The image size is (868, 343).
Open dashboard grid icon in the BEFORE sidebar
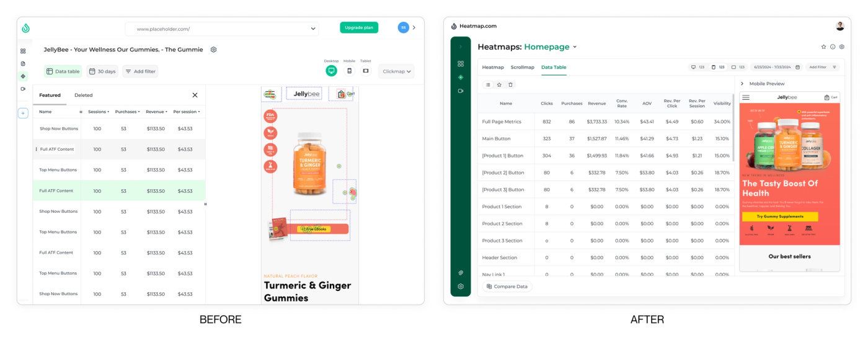(x=23, y=51)
